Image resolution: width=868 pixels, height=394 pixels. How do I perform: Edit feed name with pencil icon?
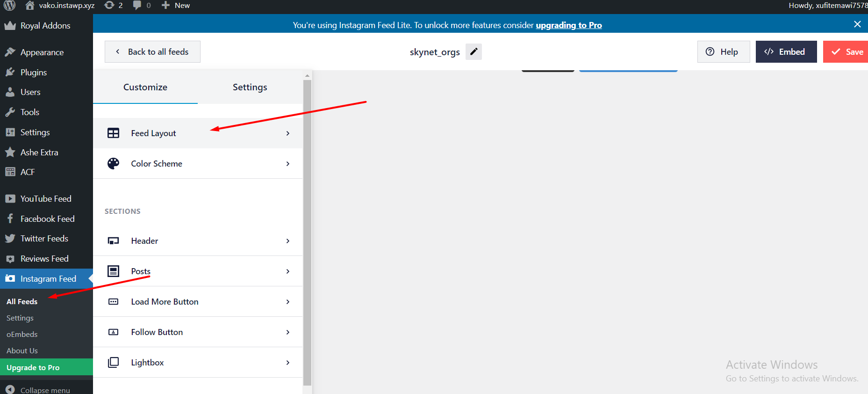click(x=473, y=51)
